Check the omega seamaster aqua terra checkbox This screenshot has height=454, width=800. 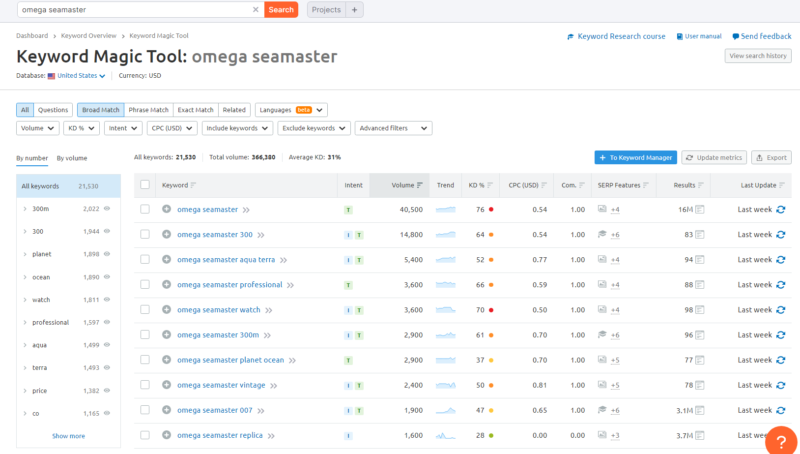145,259
